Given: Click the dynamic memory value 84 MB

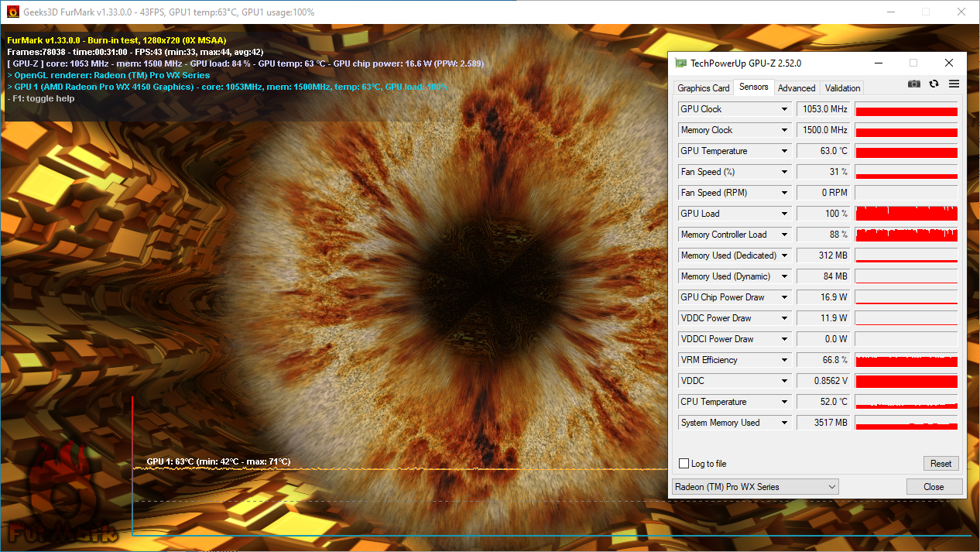Looking at the screenshot, I should tap(824, 276).
